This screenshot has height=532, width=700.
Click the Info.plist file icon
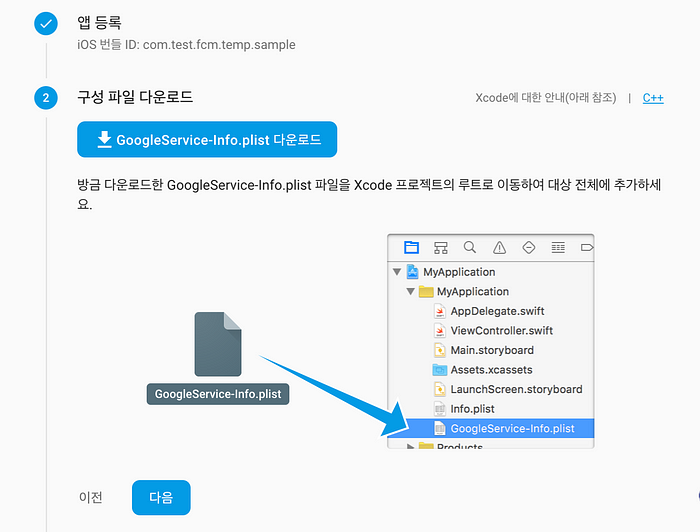coord(440,409)
